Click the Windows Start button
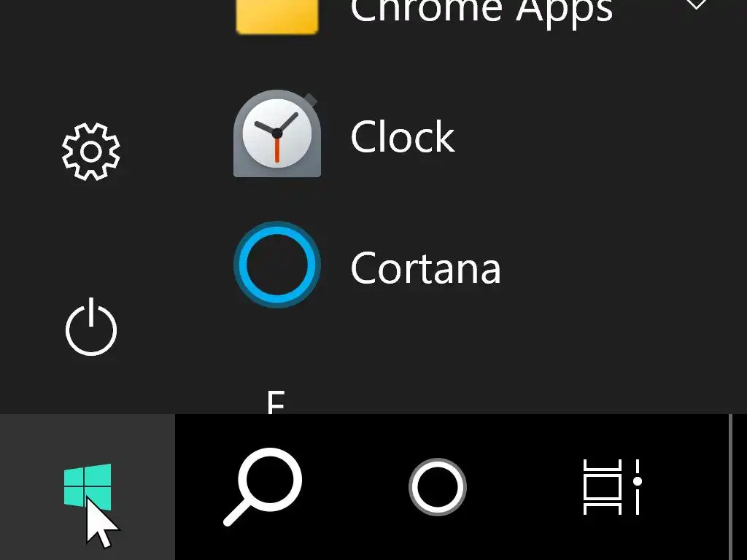747x560 pixels. point(88,487)
